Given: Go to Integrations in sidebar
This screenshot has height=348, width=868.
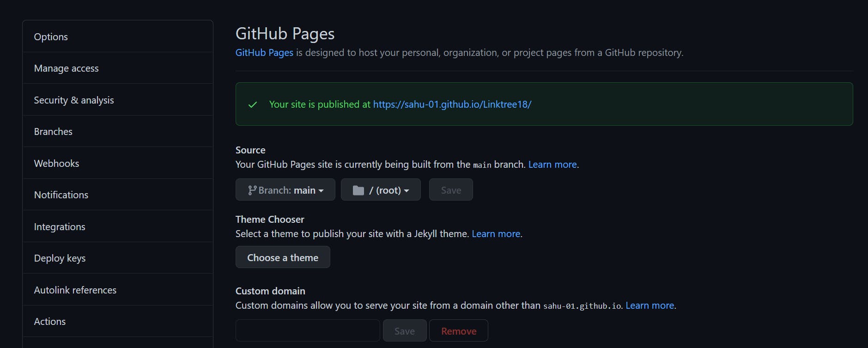Looking at the screenshot, I should [118, 226].
